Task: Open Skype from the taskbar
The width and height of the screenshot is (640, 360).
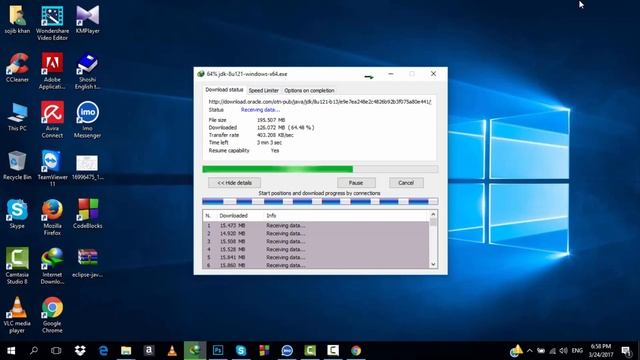Action: (241, 351)
